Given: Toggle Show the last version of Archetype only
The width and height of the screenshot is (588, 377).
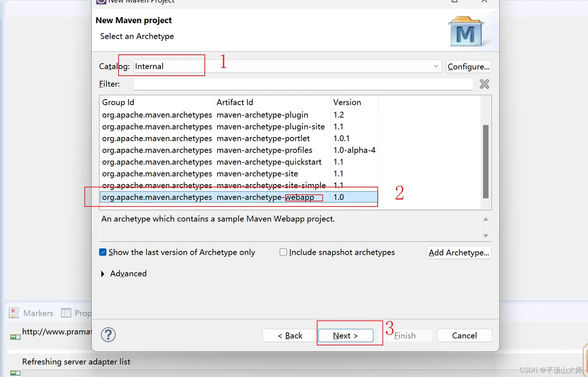Looking at the screenshot, I should click(x=103, y=252).
